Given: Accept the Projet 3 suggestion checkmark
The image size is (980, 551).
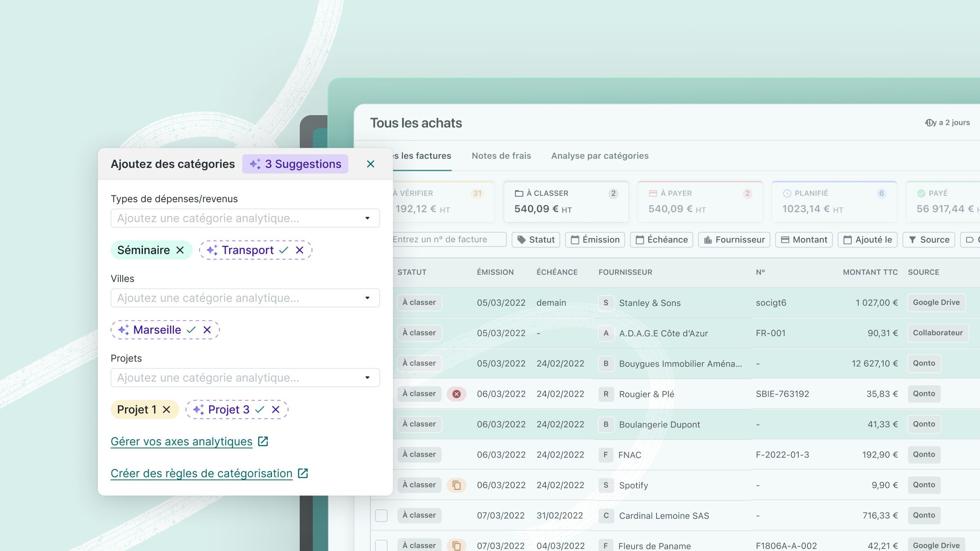Looking at the screenshot, I should [x=260, y=409].
